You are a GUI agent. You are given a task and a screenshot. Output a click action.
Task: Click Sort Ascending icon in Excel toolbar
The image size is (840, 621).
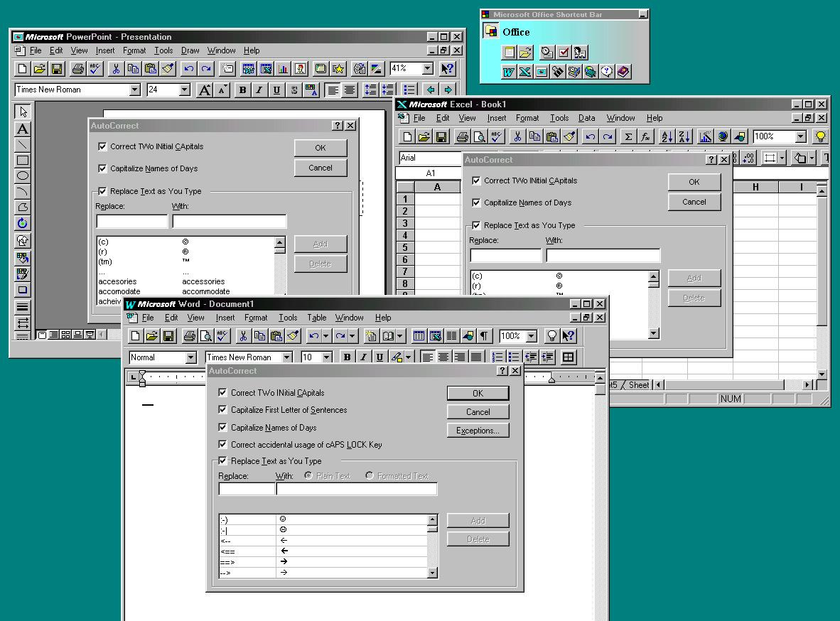tap(667, 136)
